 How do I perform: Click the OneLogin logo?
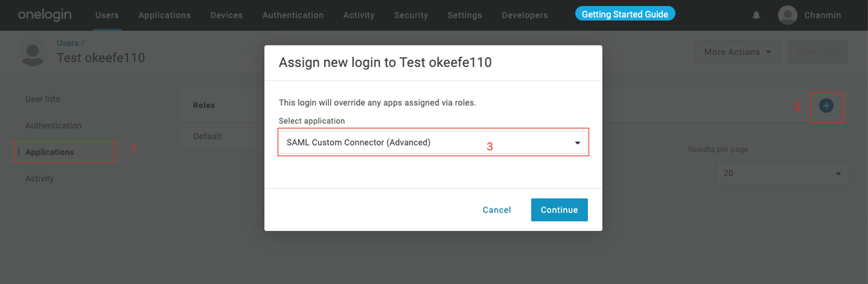(45, 15)
